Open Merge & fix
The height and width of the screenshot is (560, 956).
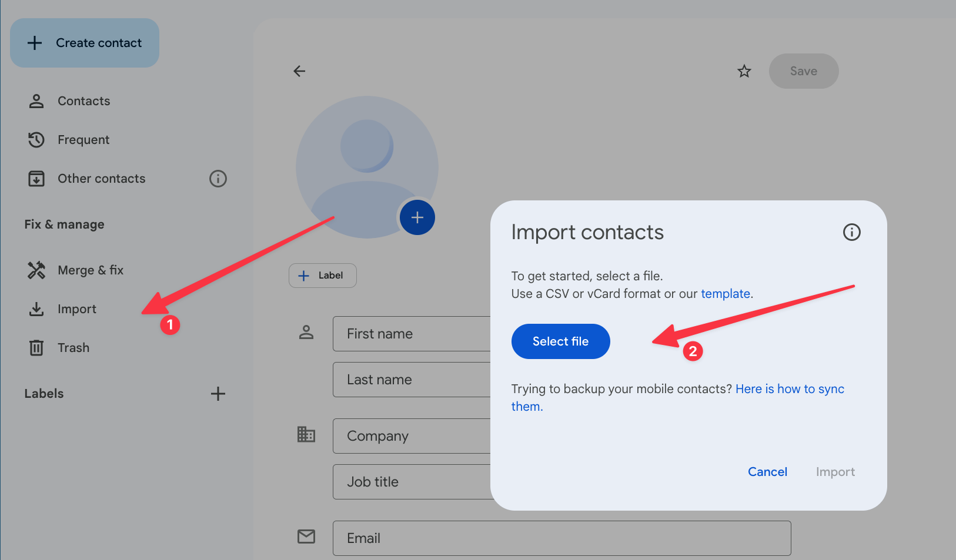tap(91, 270)
